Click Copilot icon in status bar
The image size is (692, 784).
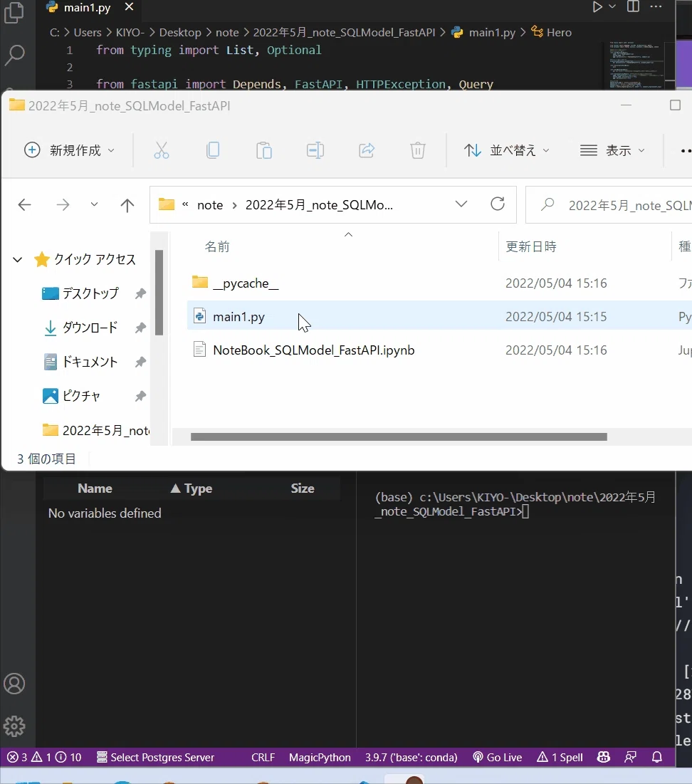[604, 757]
